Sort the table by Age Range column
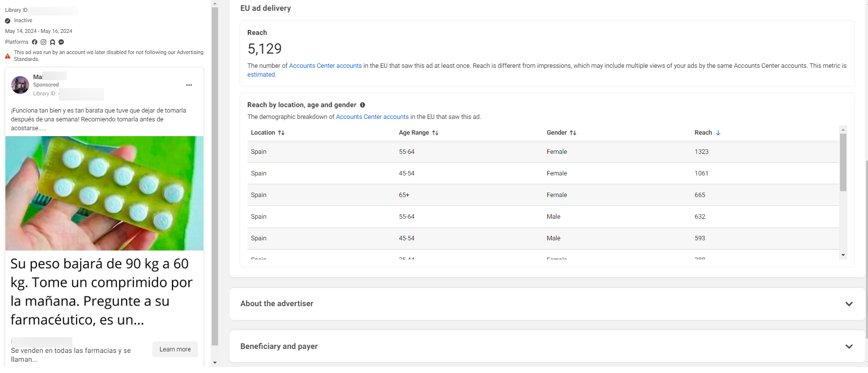The height and width of the screenshot is (373, 868). (435, 133)
